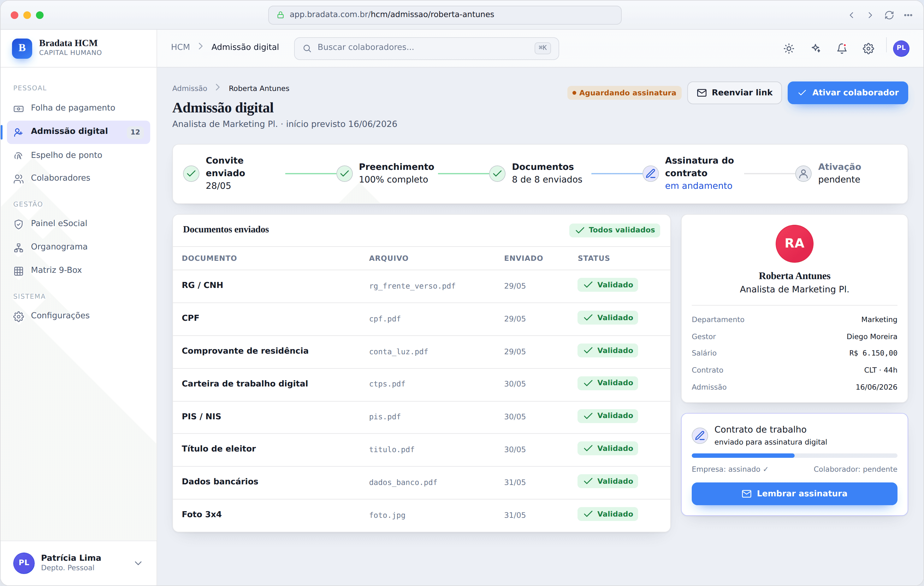Image resolution: width=924 pixels, height=586 pixels.
Task: Open Matriz 9-Box
Action: coord(78,270)
